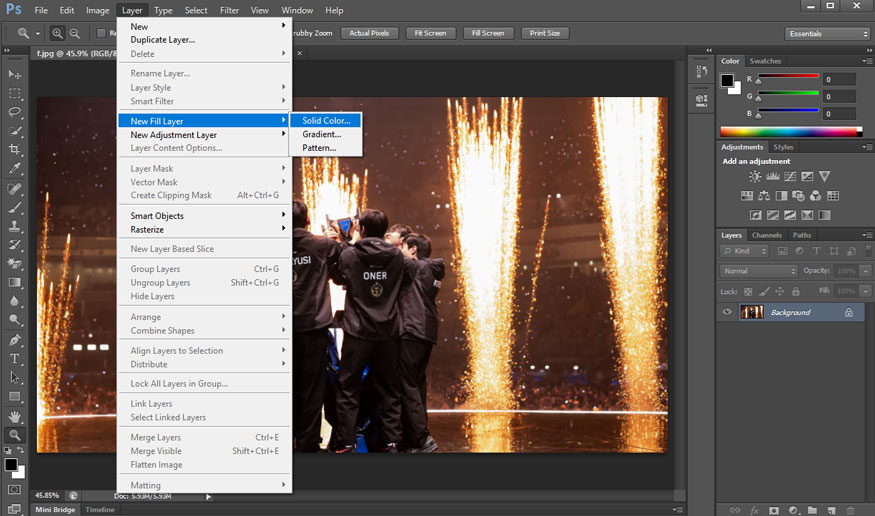
Task: Choose Gradient from the fill layer submenu
Action: pos(326,134)
